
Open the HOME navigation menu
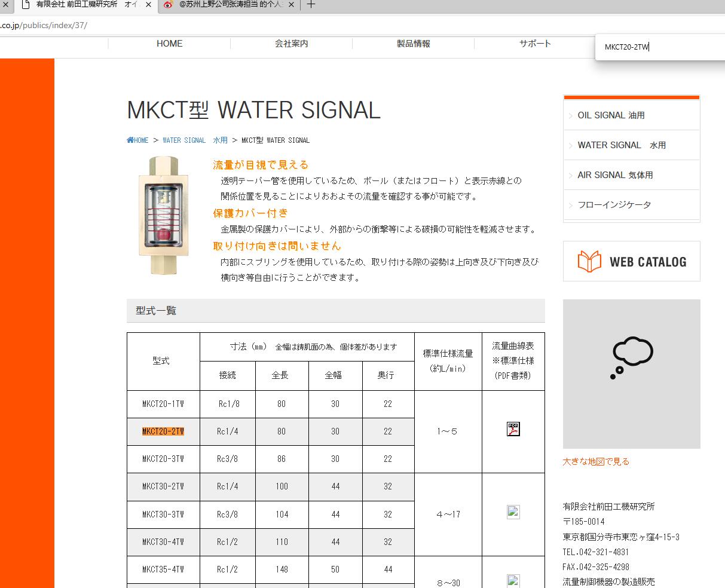169,44
